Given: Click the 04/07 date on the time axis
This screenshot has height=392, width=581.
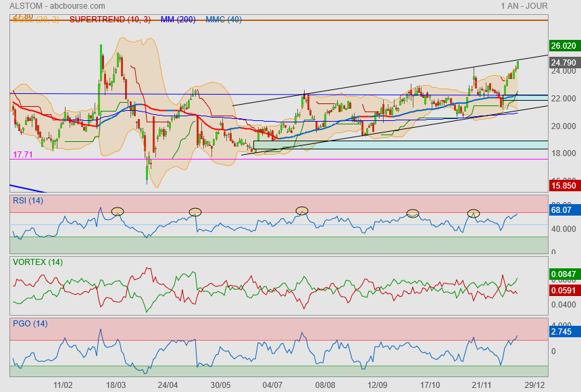Looking at the screenshot, I should coord(272,385).
